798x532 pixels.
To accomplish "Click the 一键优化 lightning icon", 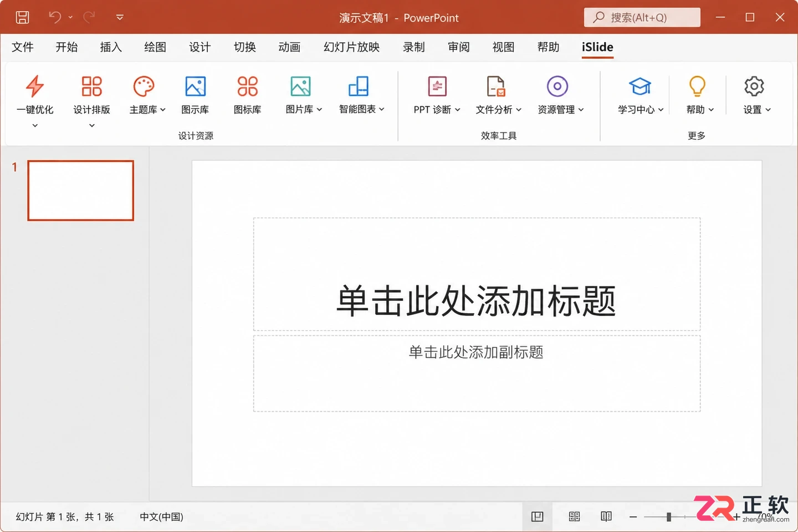I will pos(35,86).
